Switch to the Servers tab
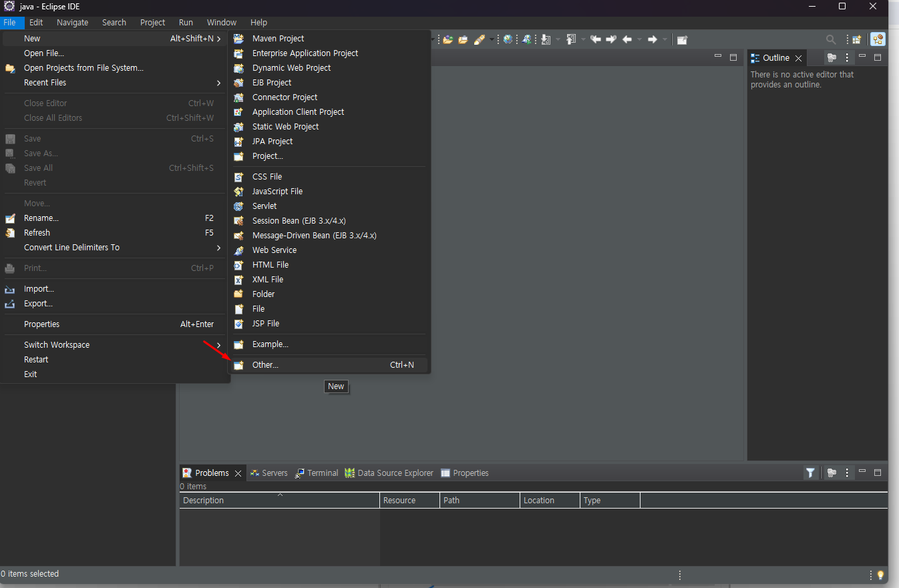 [268, 473]
